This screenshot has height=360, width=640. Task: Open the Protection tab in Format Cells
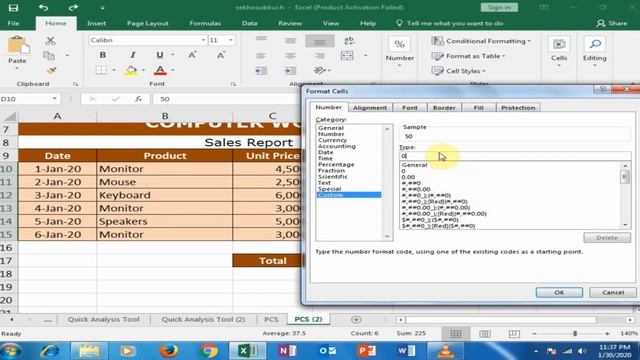point(518,108)
